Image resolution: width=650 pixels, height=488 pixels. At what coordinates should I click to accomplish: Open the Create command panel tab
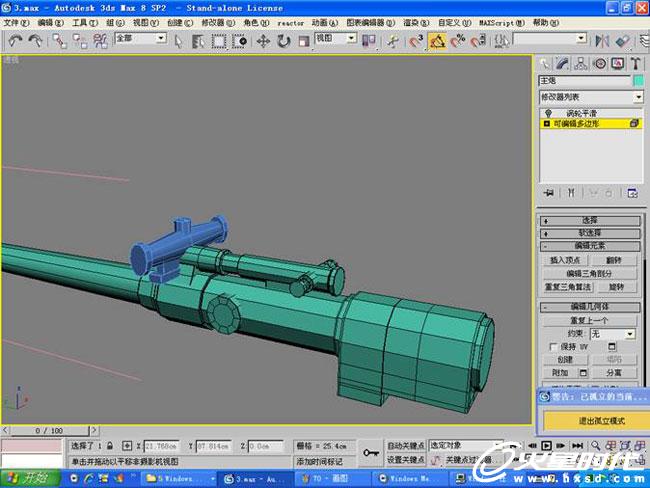point(544,63)
